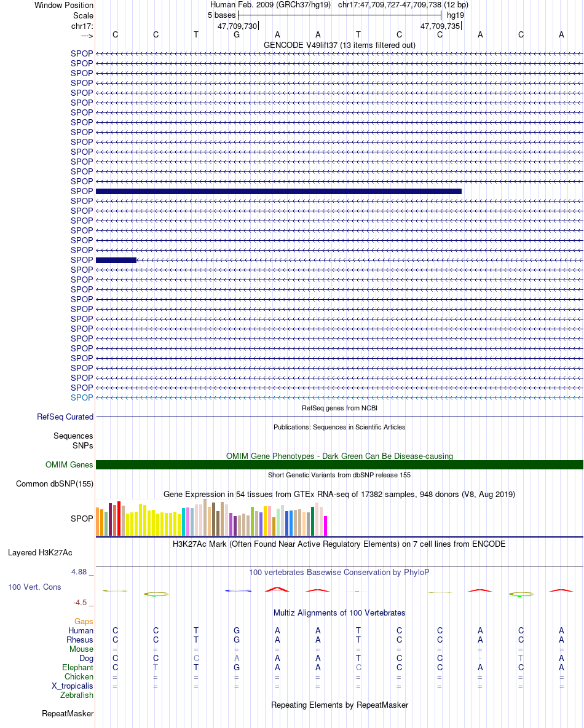Click the Human alignment row label

coord(81,630)
